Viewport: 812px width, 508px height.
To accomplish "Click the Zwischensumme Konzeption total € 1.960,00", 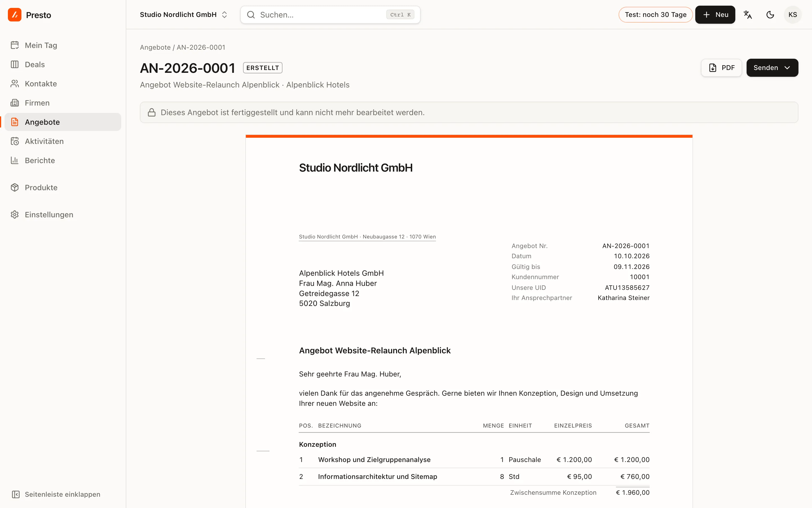I will 632,492.
